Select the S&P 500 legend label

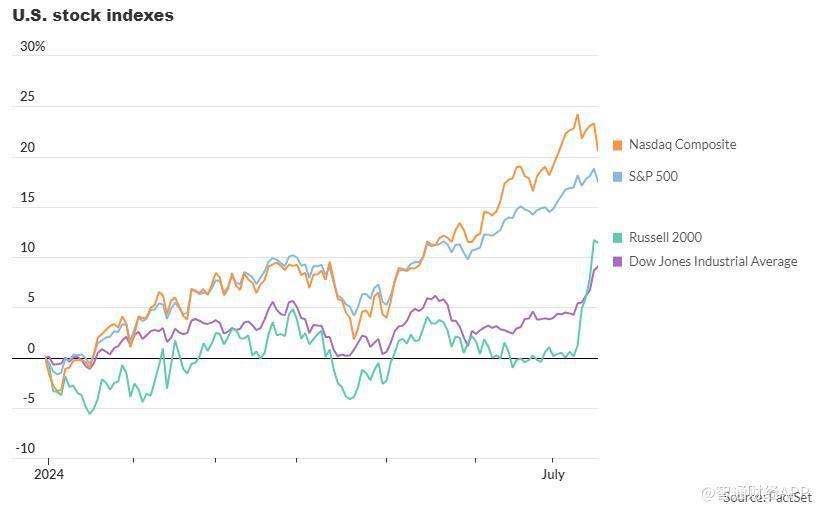(653, 177)
